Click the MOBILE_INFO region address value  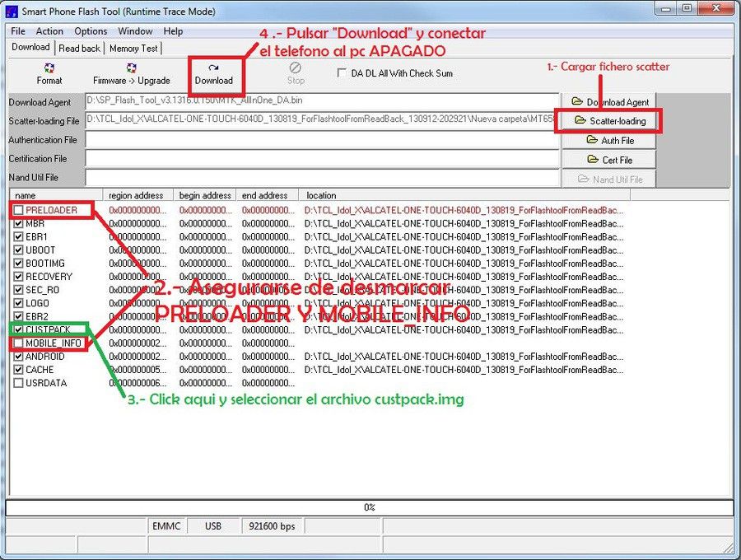tap(137, 343)
